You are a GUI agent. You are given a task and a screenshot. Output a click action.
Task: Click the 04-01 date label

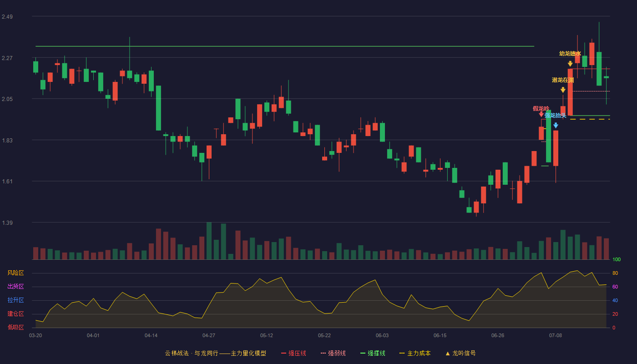93,335
